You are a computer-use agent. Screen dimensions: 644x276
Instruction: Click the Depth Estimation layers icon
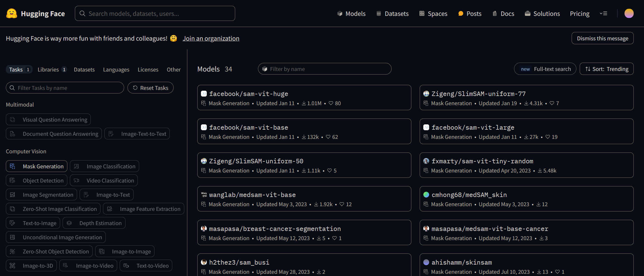69,223
